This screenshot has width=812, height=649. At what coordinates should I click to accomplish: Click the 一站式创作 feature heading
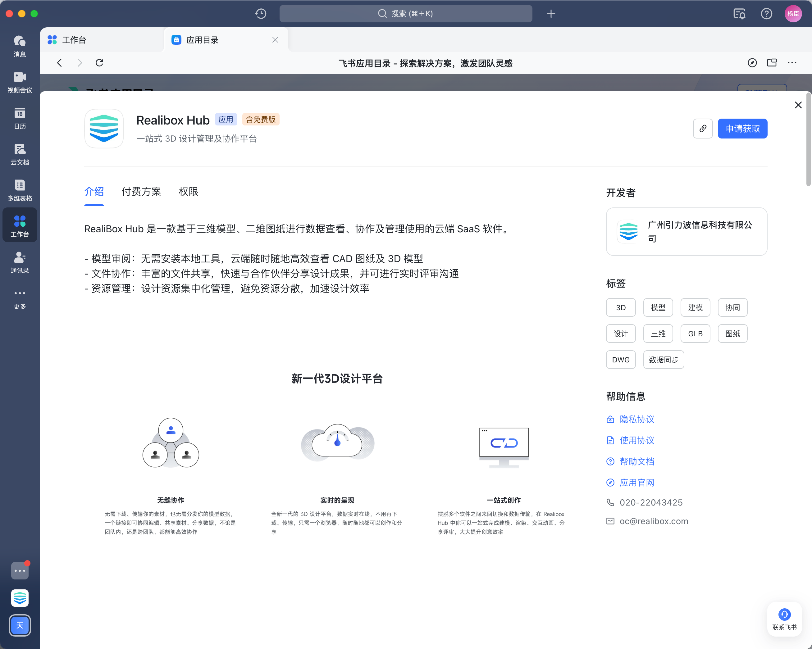point(504,500)
